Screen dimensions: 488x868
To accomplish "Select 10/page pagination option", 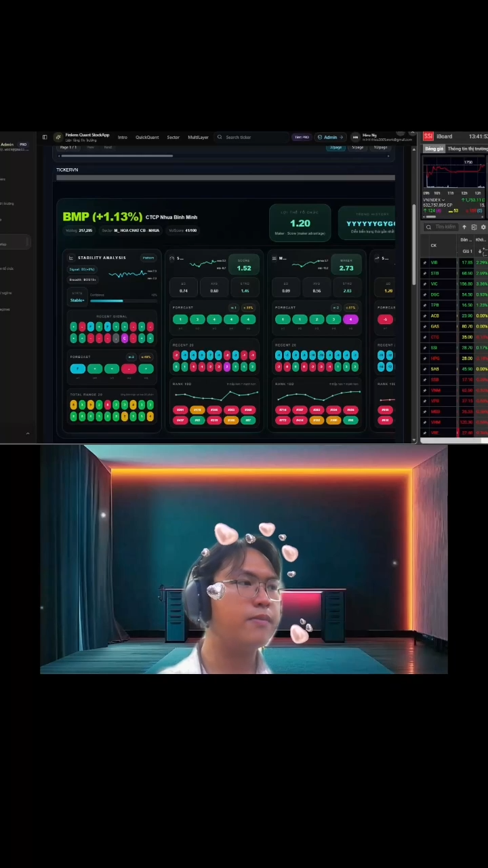I will click(380, 147).
